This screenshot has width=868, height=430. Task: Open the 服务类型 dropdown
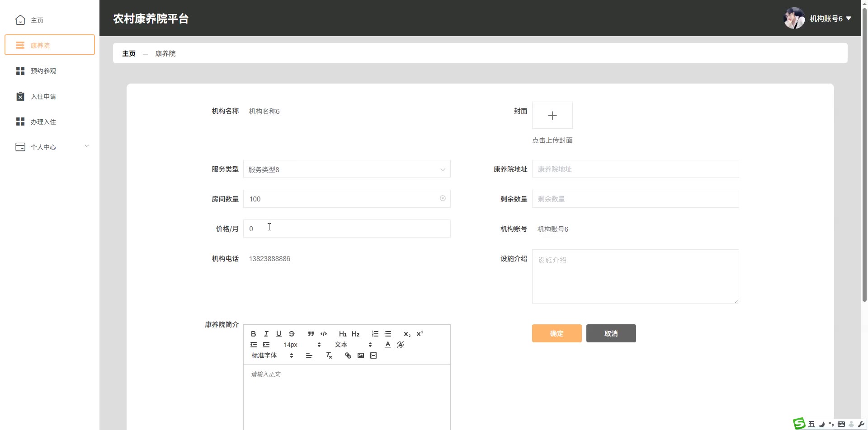(347, 169)
